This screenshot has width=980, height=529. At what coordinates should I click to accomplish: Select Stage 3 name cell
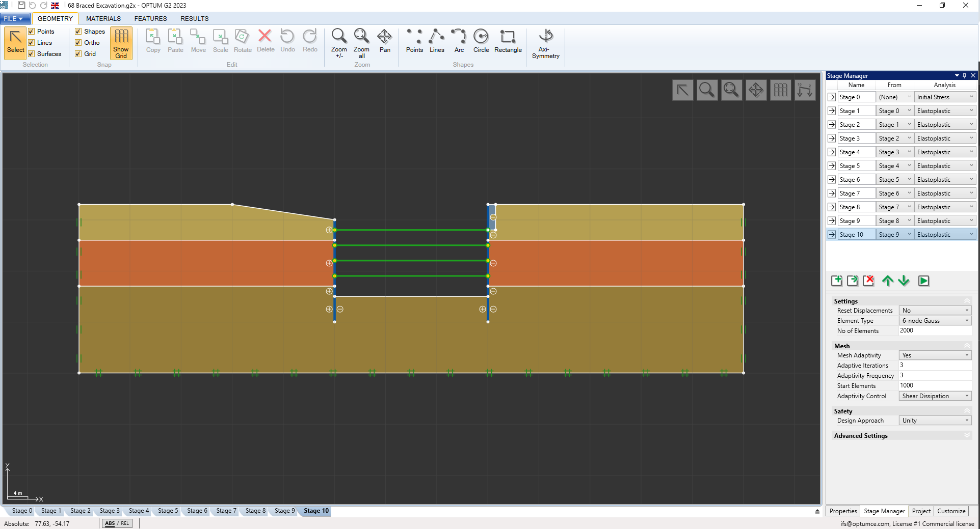pyautogui.click(x=856, y=138)
